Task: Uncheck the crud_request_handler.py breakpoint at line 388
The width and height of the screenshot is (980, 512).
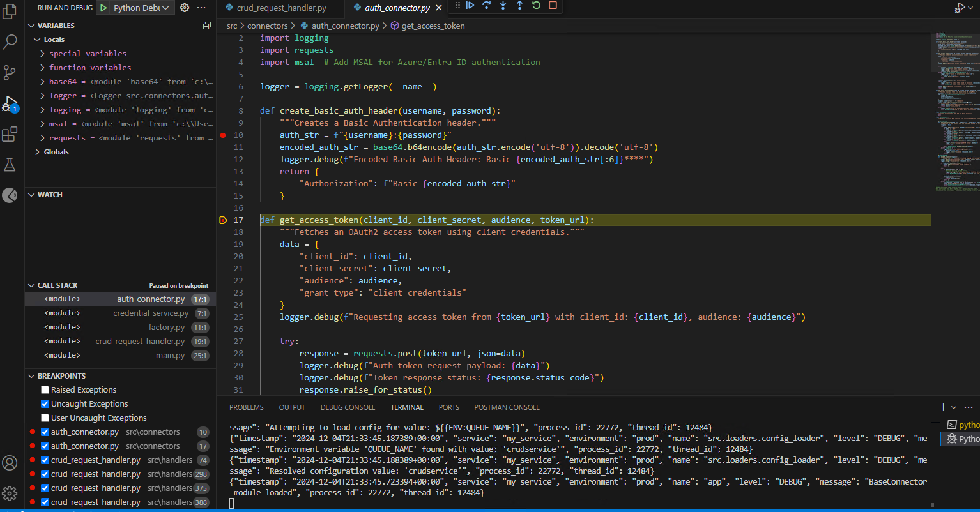Action: click(45, 502)
